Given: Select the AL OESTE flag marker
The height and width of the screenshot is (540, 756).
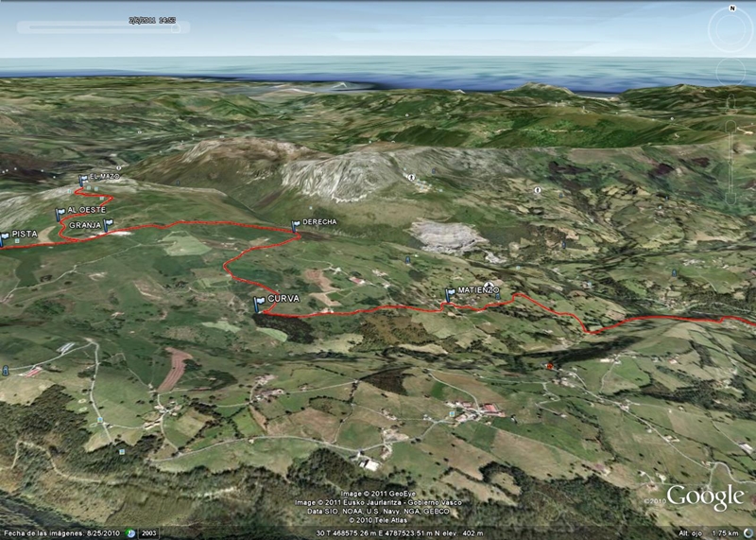Looking at the screenshot, I should (x=60, y=213).
